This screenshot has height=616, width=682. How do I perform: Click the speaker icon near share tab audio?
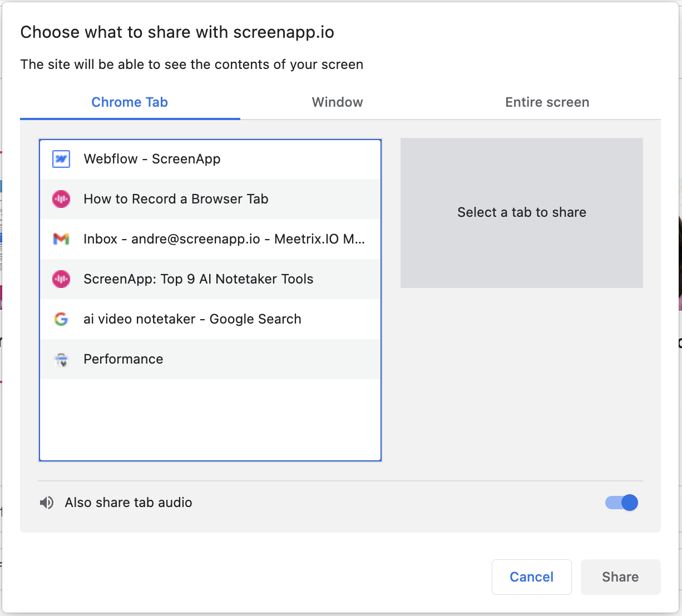tap(47, 502)
